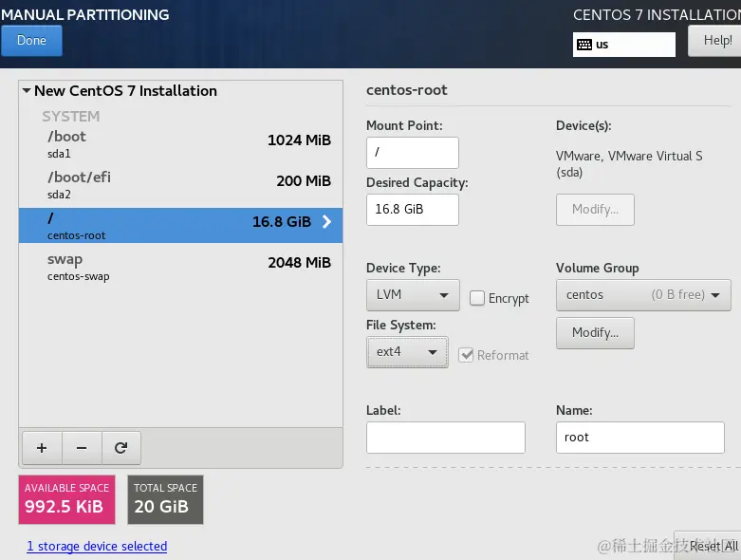Click the Modify button under Volume Group
The width and height of the screenshot is (741, 560).
pos(595,333)
